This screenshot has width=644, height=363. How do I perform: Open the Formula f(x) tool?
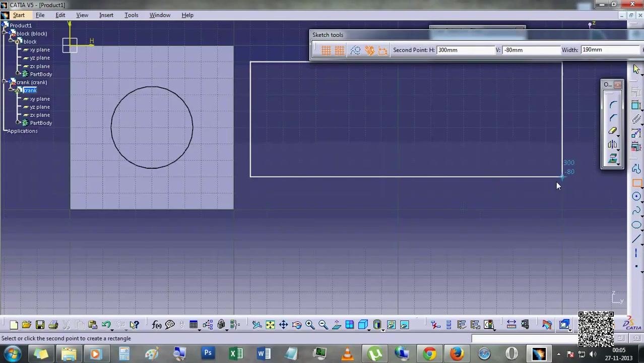(x=157, y=325)
